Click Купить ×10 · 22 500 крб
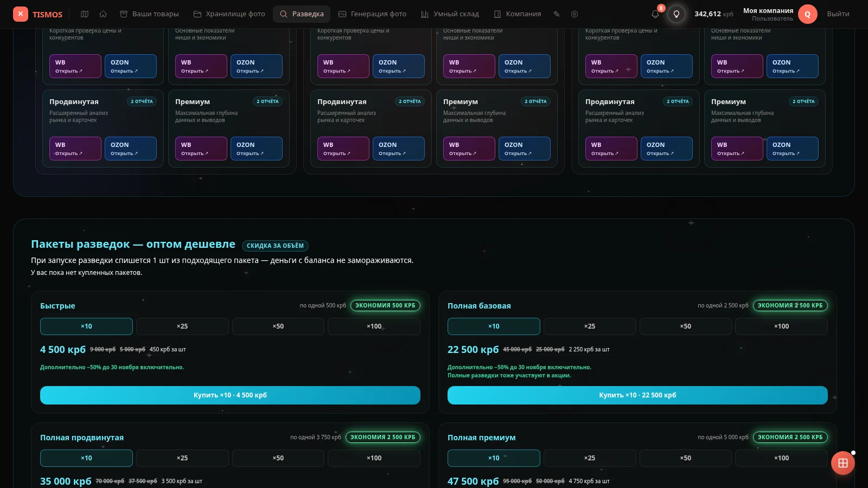The image size is (868, 488). 637,395
